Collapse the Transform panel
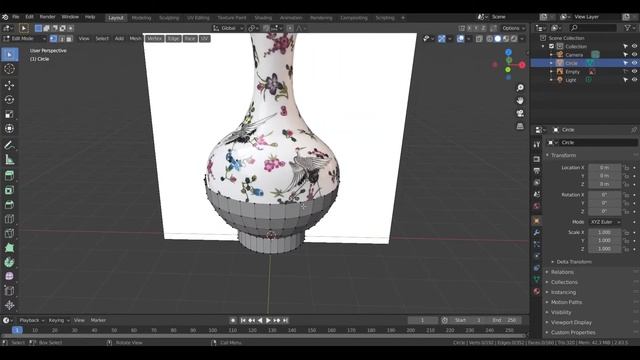640x360 pixels. pos(563,155)
